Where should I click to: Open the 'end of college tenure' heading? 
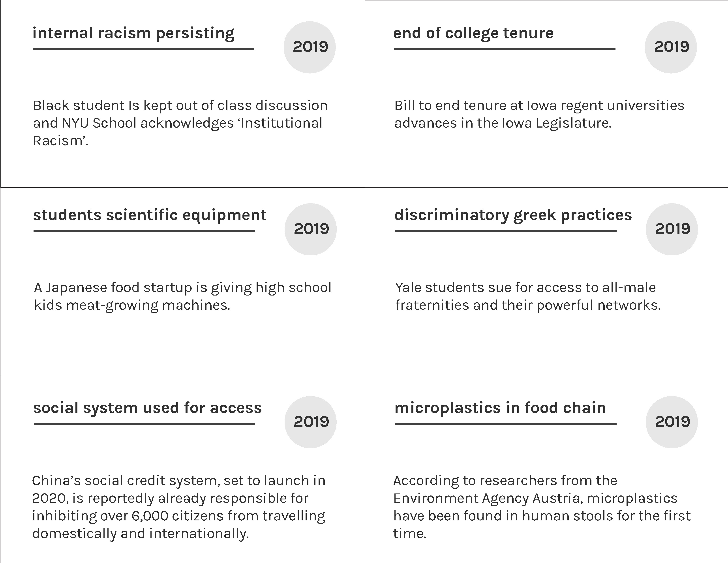point(473,33)
